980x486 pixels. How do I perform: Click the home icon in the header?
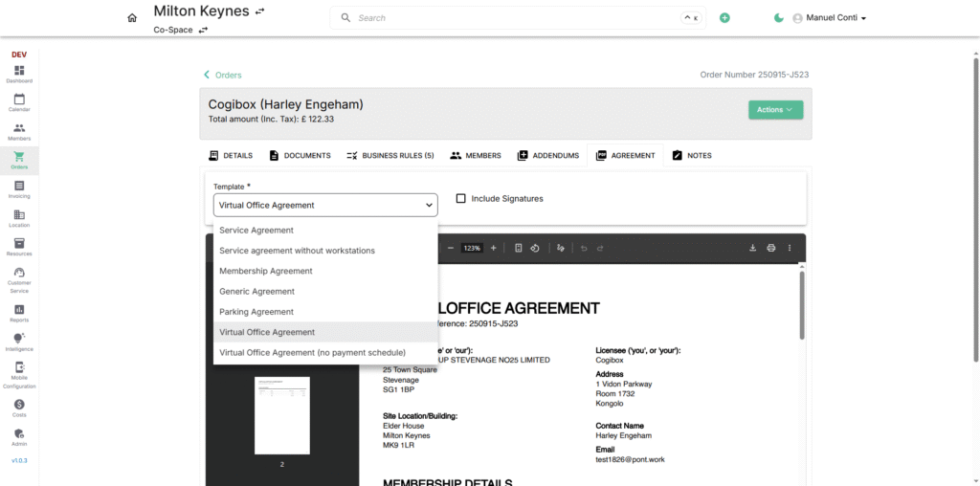tap(132, 18)
